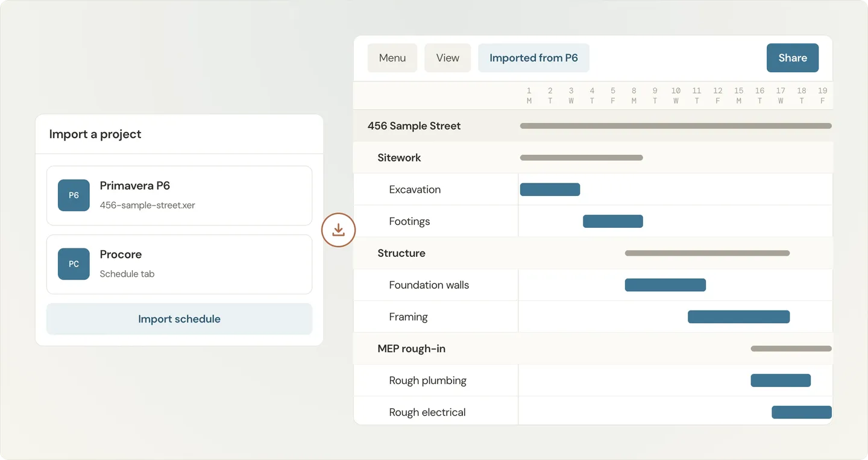The height and width of the screenshot is (460, 868).
Task: Click the circular download import icon
Action: (339, 230)
